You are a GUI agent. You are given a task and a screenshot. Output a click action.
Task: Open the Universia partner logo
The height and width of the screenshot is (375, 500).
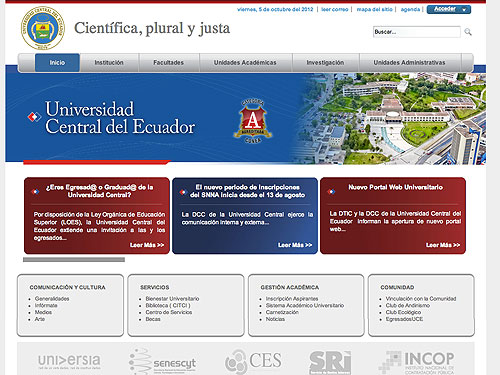tap(69, 361)
